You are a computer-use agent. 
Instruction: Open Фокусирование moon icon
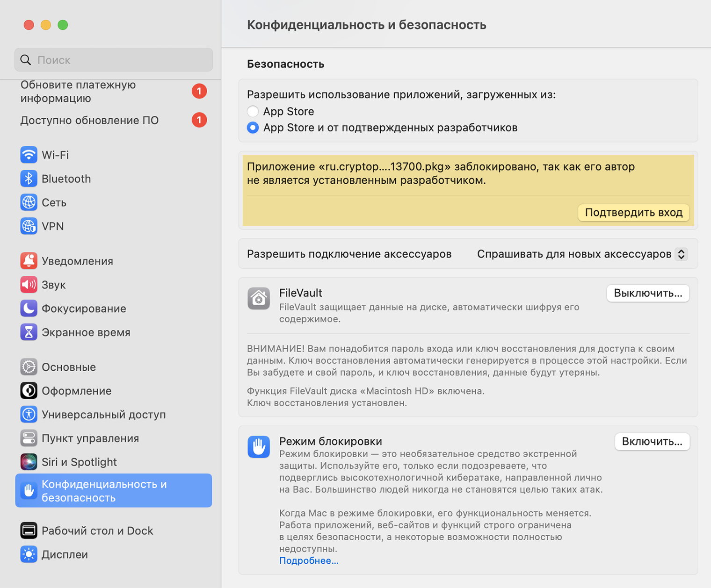(29, 308)
